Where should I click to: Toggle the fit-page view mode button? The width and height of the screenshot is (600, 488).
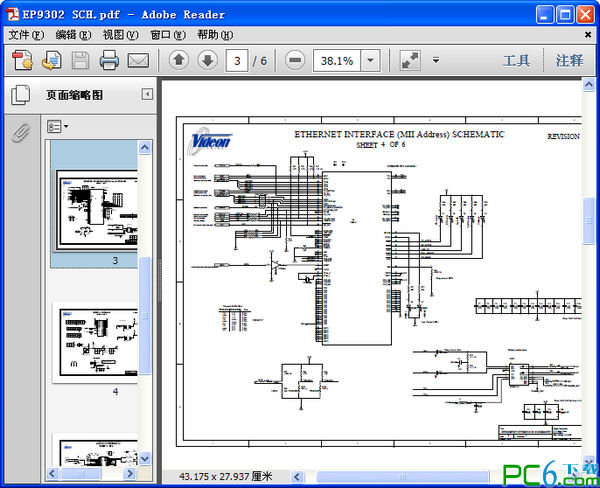point(409,61)
